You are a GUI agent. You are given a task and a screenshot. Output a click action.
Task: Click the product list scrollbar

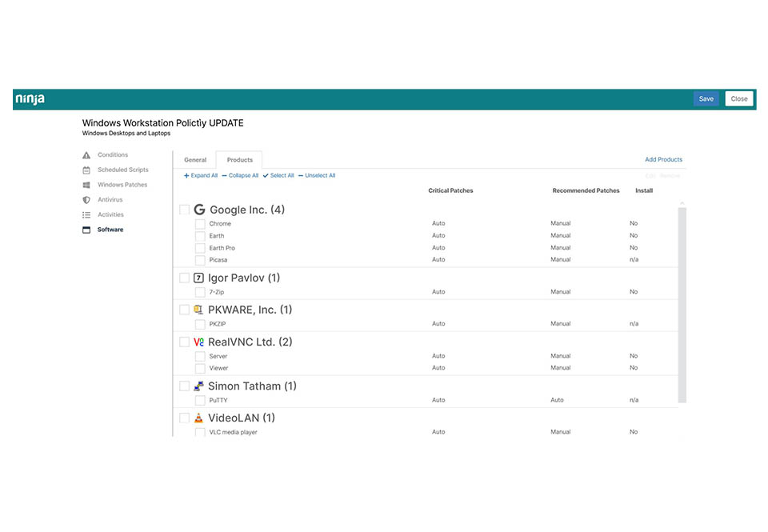(682, 305)
